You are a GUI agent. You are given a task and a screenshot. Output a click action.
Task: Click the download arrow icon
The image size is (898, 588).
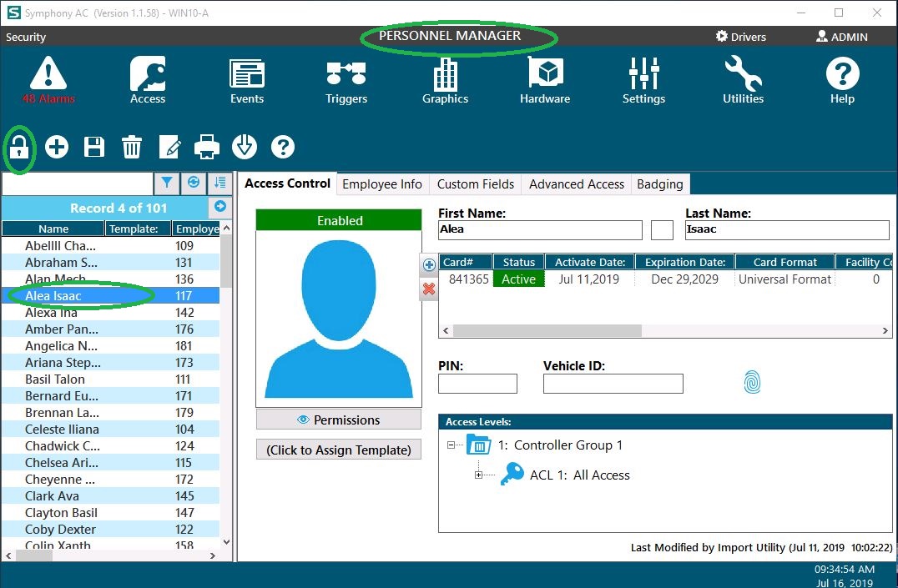(x=245, y=147)
